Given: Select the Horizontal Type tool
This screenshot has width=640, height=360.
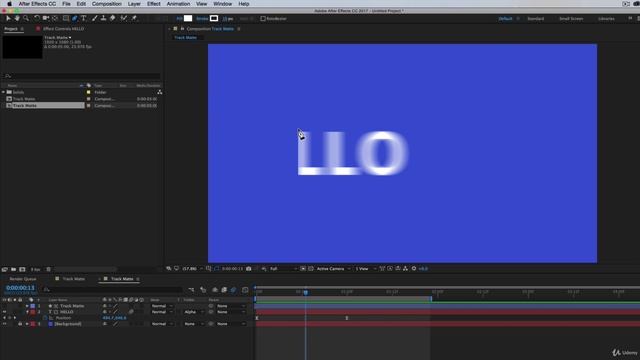Looking at the screenshot, I should [84, 18].
